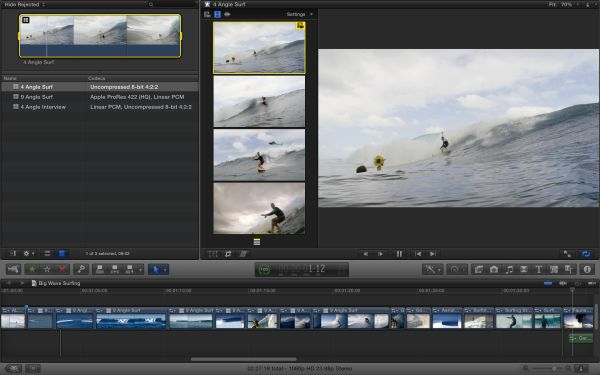Click the crop tool below angle viewer
The width and height of the screenshot is (600, 375).
coord(228,253)
